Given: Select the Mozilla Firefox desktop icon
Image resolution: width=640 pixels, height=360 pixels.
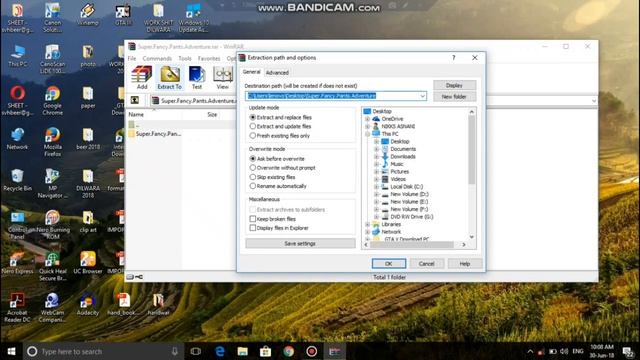Looking at the screenshot, I should [53, 142].
